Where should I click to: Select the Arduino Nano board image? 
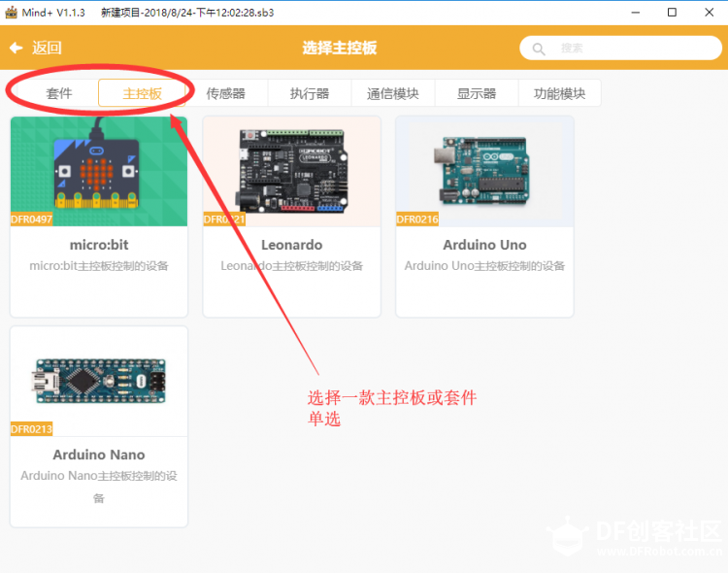(99, 381)
